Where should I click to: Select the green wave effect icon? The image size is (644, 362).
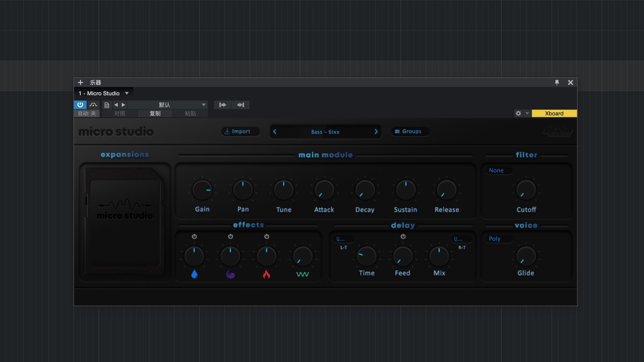(x=303, y=274)
